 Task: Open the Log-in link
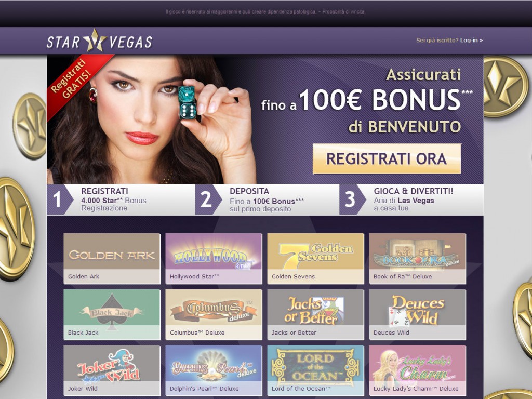[x=471, y=40]
